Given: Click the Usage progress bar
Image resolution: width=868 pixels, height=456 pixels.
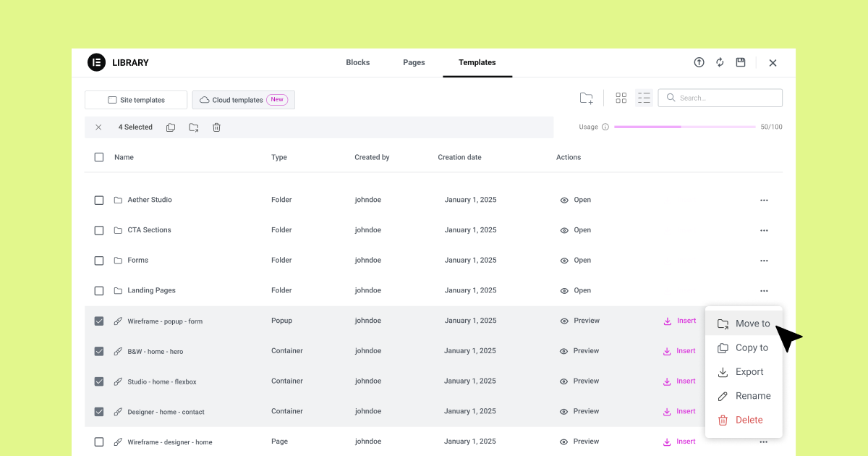Looking at the screenshot, I should click(x=684, y=127).
